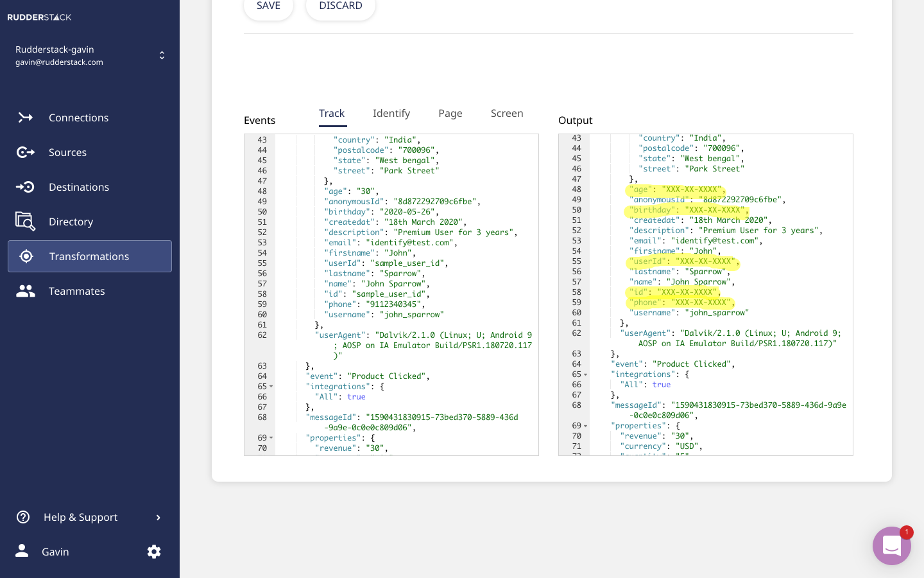This screenshot has height=578, width=924.
Task: Collapse line 69 properties block in Output
Action: pyautogui.click(x=586, y=426)
